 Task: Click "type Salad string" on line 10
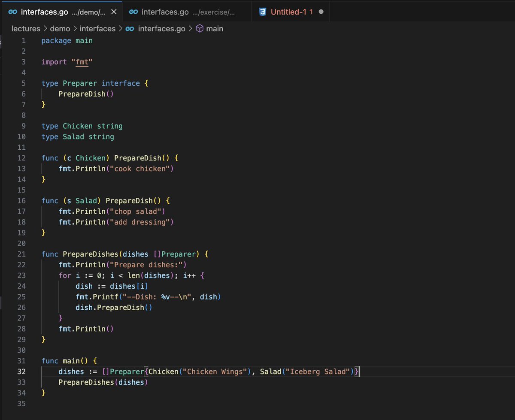pyautogui.click(x=78, y=137)
